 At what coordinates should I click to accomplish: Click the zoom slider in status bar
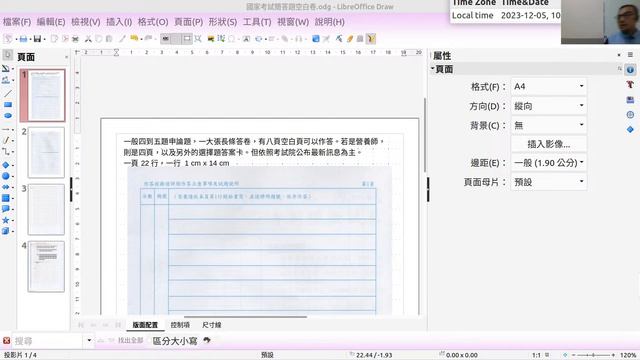tap(593, 355)
